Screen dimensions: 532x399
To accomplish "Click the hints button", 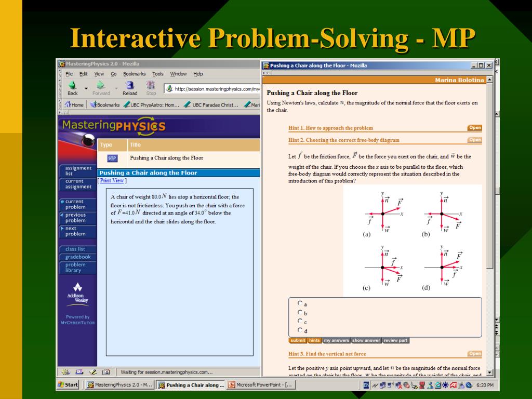I will click(314, 340).
